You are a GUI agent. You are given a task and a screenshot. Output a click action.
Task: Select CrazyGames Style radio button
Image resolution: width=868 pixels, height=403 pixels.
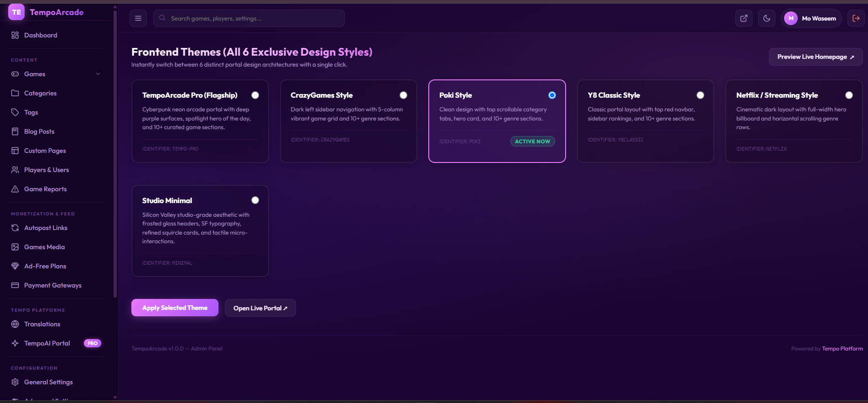[x=404, y=95]
